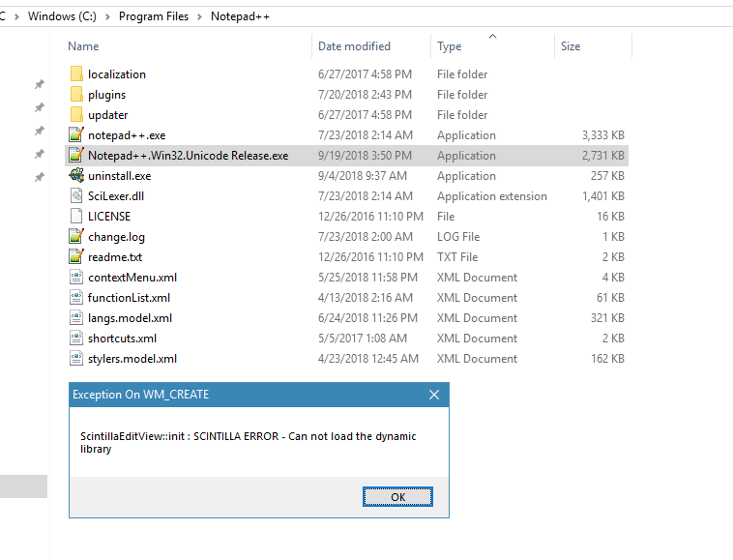The image size is (733, 560).
Task: Click the Notepad++ breadcrumb segment
Action: click(240, 16)
